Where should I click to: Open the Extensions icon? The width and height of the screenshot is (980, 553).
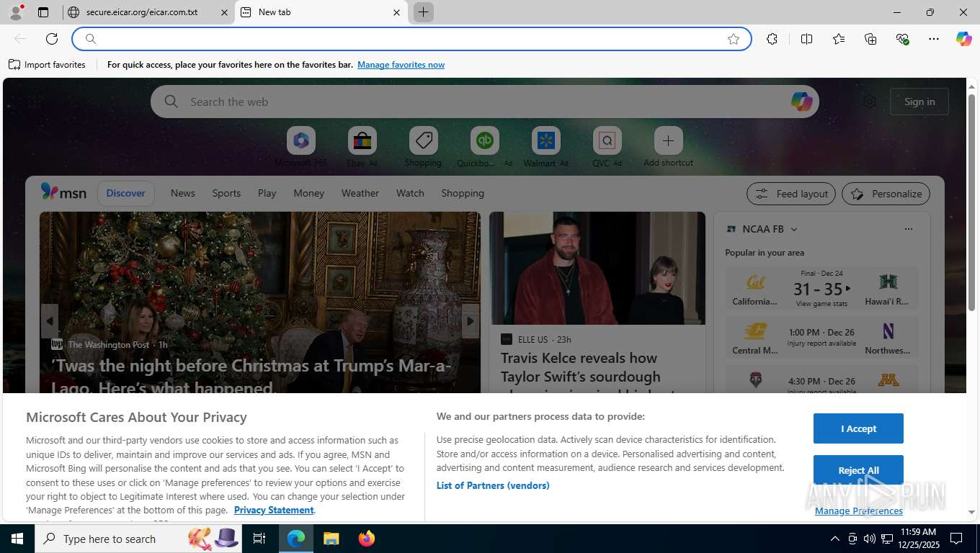pos(772,39)
